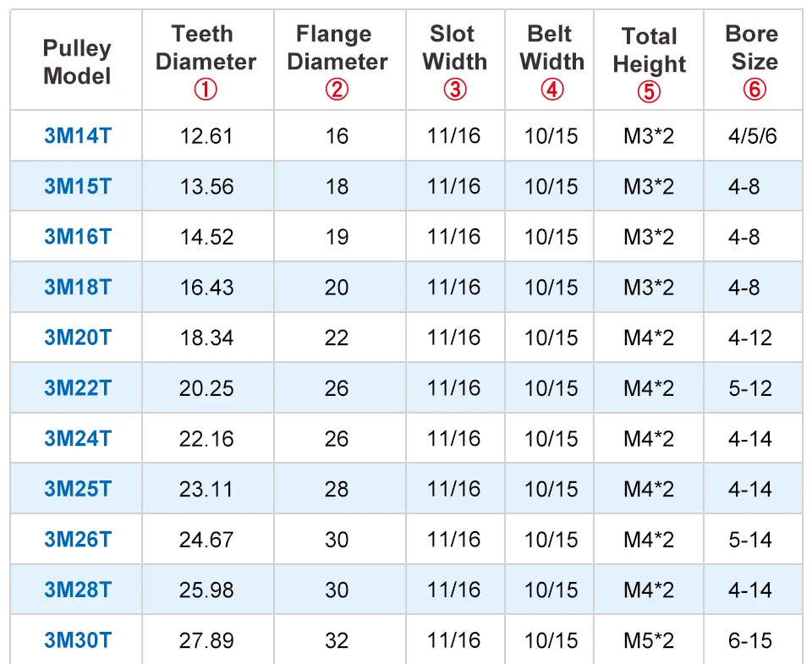This screenshot has height=664, width=812.
Task: Click the circled number 3 icon
Action: pos(455,90)
